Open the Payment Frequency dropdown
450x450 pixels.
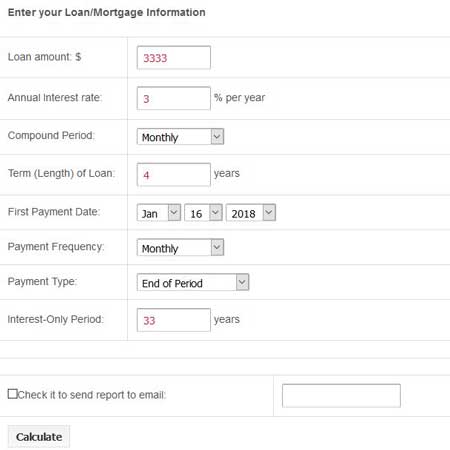[180, 248]
